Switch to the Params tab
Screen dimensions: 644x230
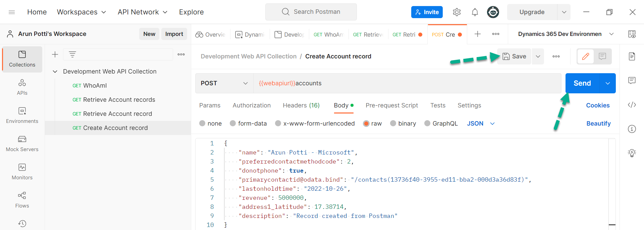click(x=210, y=105)
